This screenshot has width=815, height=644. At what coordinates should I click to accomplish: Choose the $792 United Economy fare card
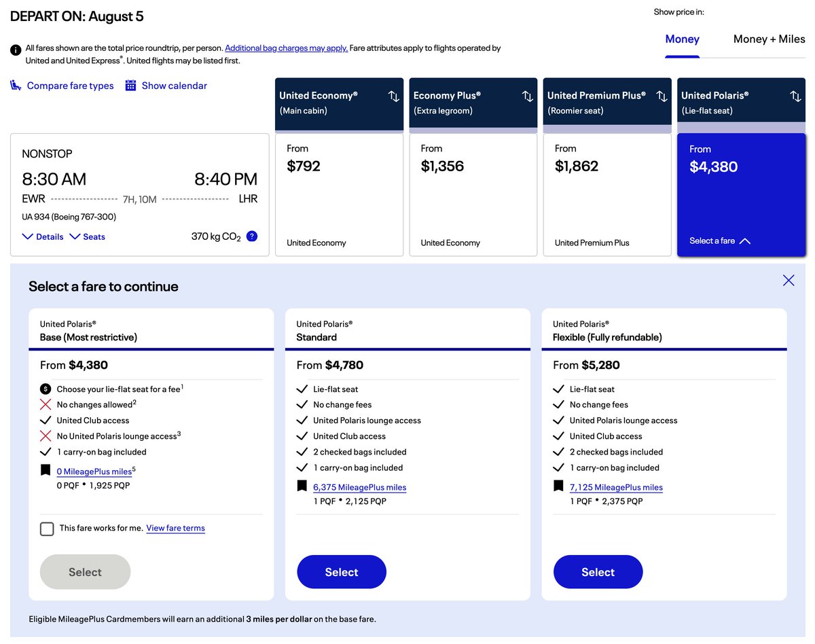(339, 195)
